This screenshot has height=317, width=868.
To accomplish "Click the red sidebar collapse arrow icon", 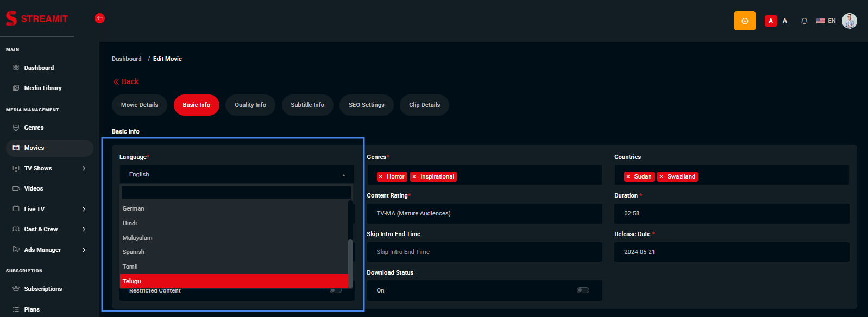I will [x=99, y=18].
